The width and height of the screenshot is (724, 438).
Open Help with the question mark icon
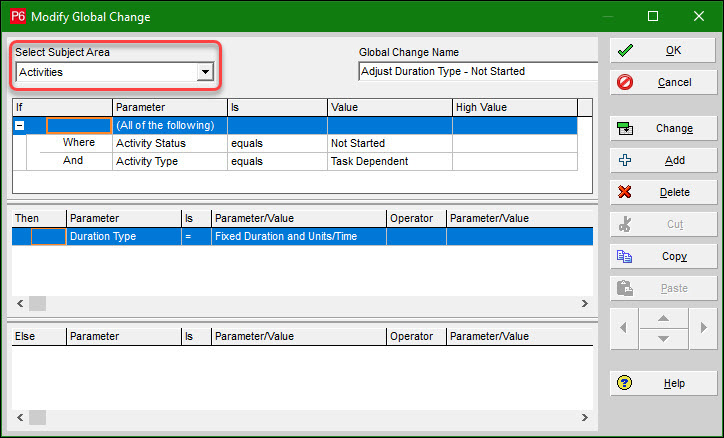point(626,383)
